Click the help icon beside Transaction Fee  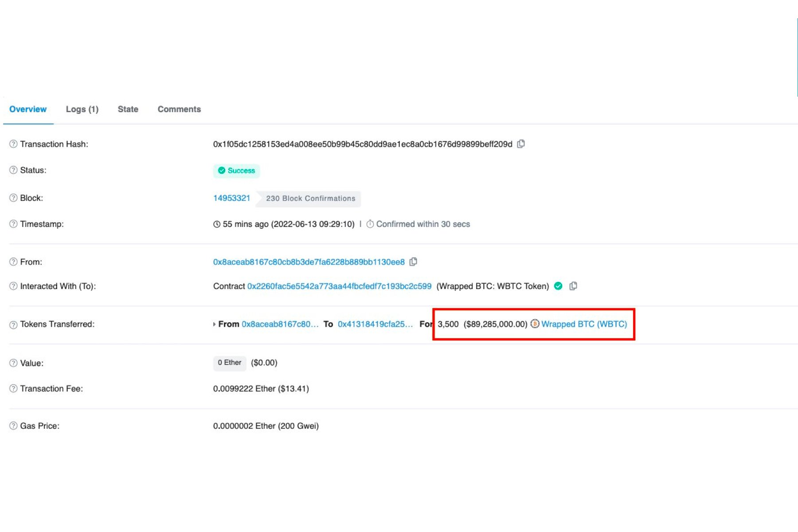tap(12, 388)
